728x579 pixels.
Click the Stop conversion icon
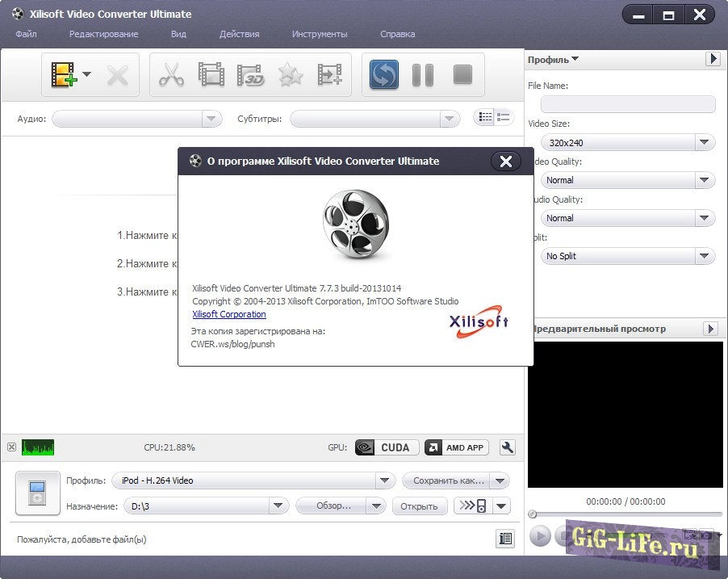tap(462, 75)
